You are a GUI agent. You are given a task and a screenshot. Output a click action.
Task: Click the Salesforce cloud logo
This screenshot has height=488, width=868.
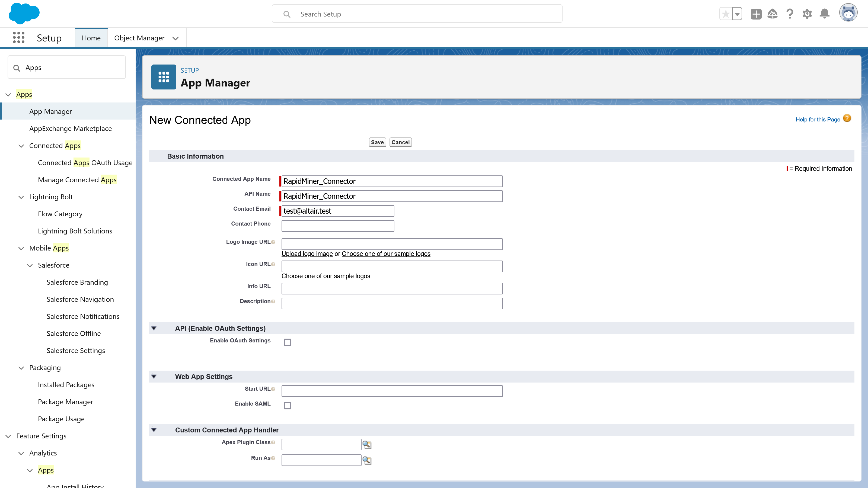[x=24, y=14]
